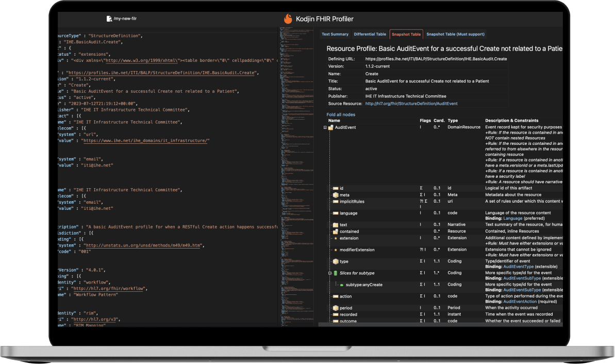Click the meta datatype icon
Screen dimensions: 615x364
[x=336, y=195]
